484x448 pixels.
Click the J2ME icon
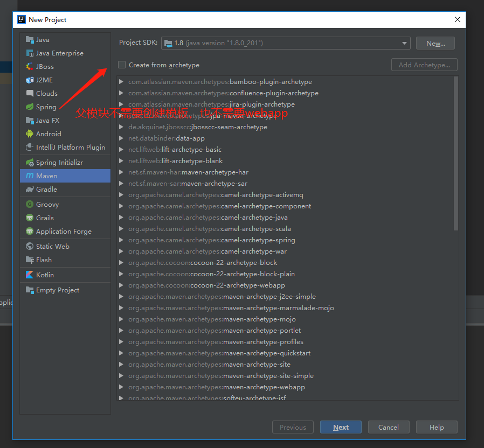[30, 80]
